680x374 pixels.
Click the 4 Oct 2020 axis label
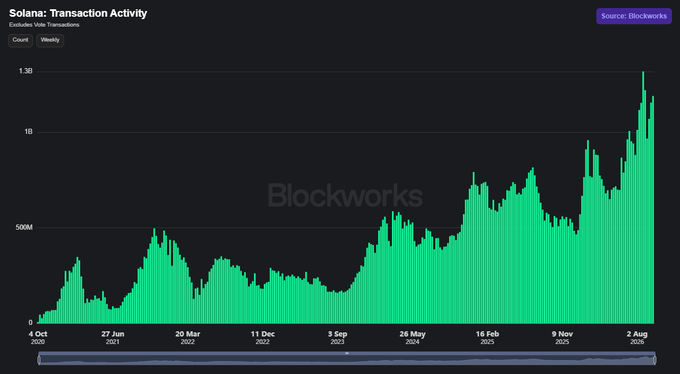coord(38,338)
